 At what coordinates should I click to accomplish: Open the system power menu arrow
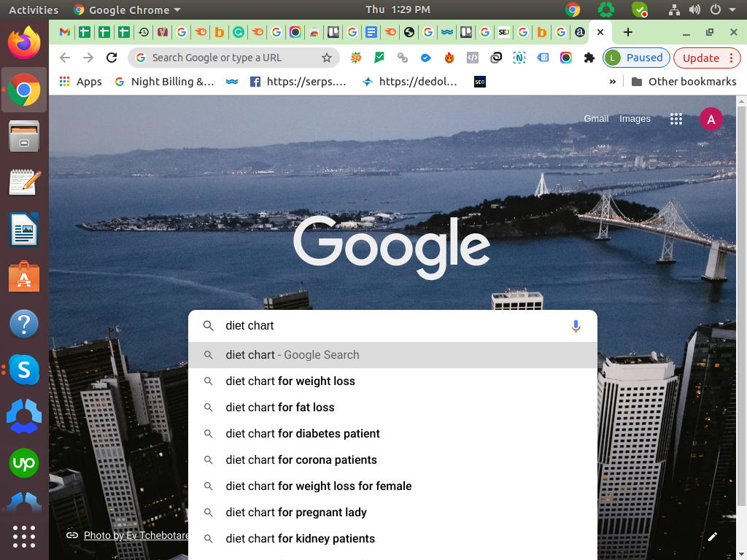click(732, 10)
